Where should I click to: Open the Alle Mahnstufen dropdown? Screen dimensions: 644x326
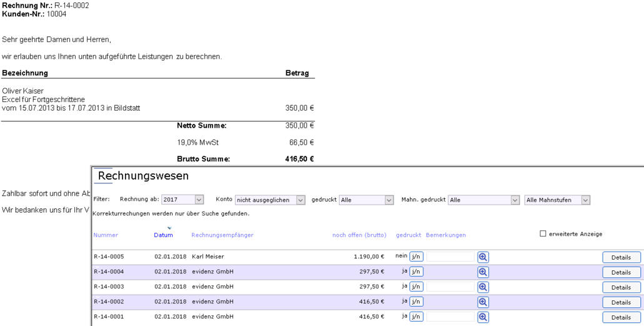[556, 200]
